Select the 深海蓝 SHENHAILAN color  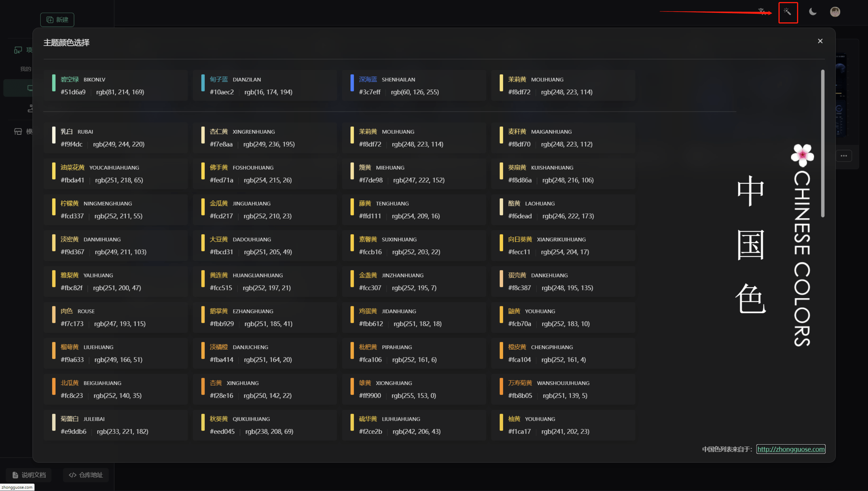point(414,86)
